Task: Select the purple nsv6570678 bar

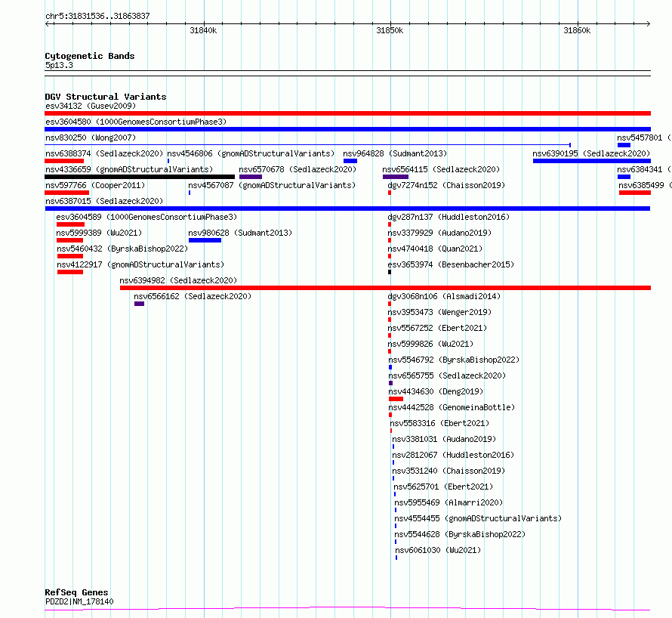Action: (x=251, y=177)
